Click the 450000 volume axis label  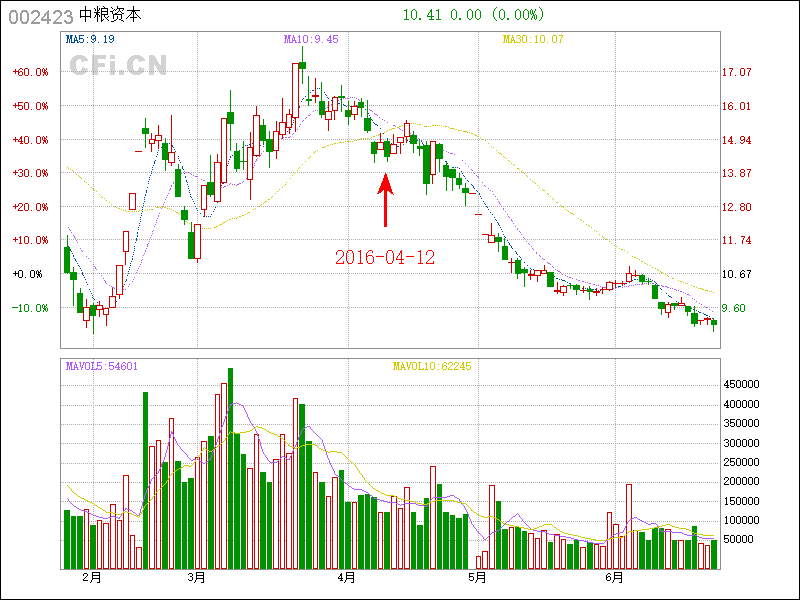pos(741,384)
